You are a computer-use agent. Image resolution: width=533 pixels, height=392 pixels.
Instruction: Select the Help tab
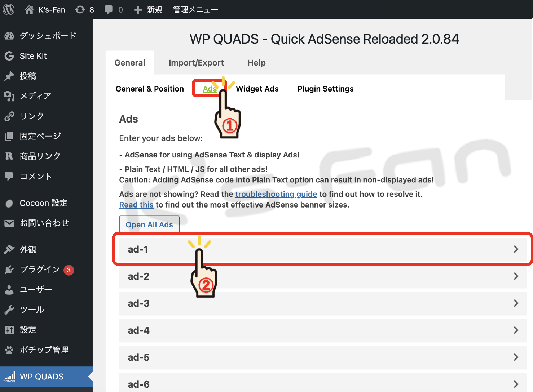(x=256, y=62)
